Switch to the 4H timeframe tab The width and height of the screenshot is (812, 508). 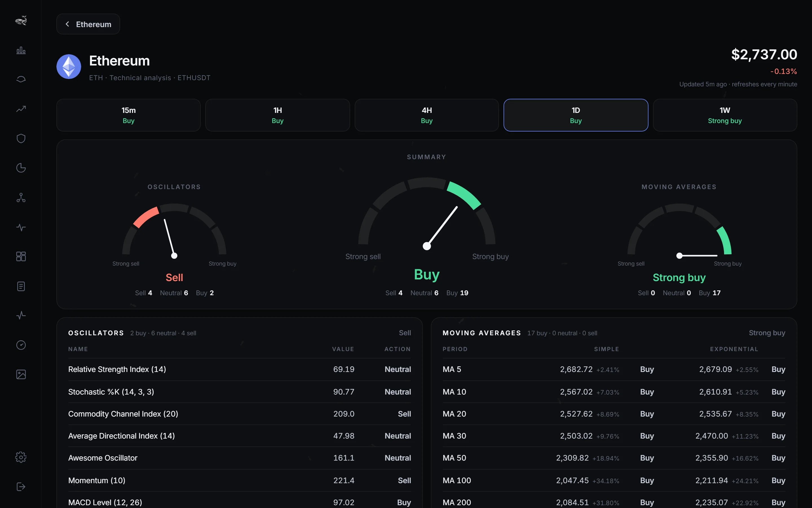click(x=427, y=115)
